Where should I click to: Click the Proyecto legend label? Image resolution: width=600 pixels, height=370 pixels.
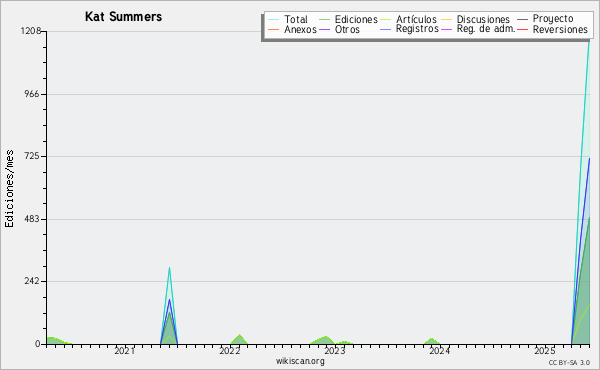click(553, 19)
